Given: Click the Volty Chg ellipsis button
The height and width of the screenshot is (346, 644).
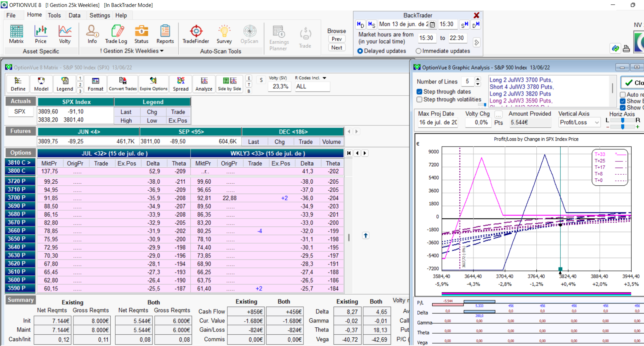Looking at the screenshot, I should pos(498,114).
